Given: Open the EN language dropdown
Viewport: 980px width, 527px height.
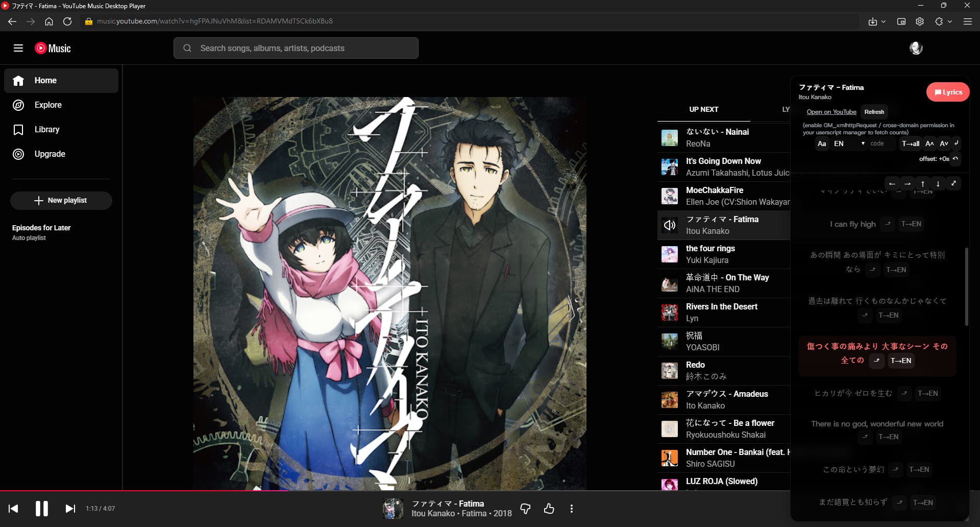Looking at the screenshot, I should coord(849,143).
